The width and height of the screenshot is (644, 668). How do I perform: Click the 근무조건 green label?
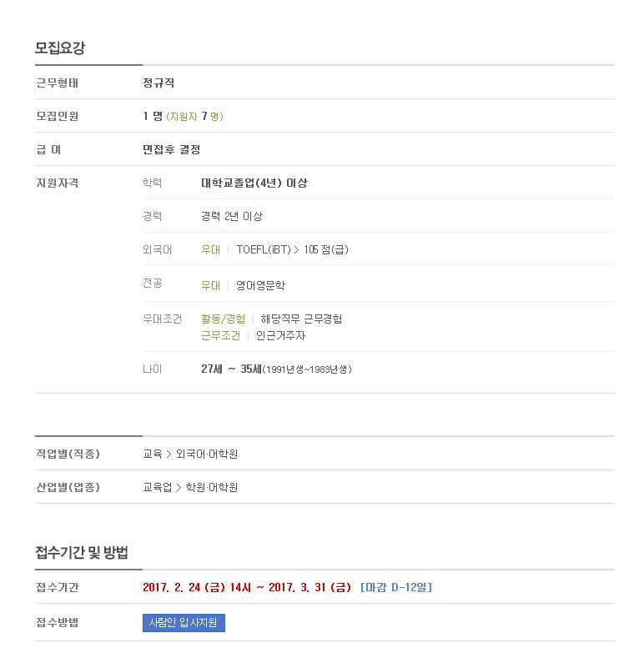(x=221, y=336)
